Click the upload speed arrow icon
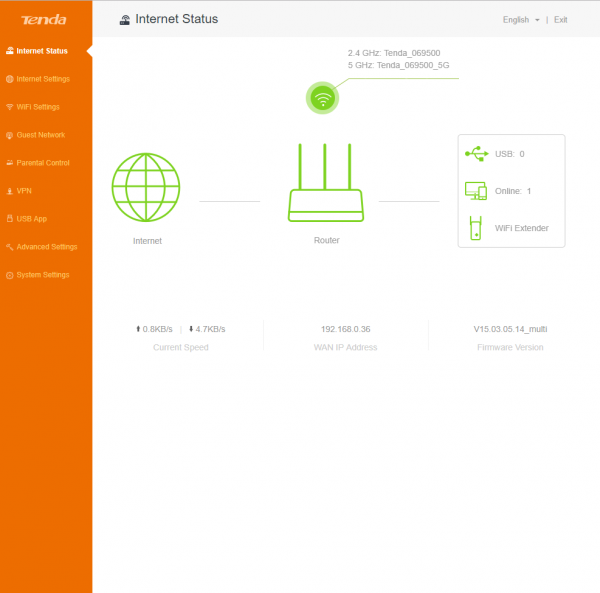 click(x=138, y=329)
